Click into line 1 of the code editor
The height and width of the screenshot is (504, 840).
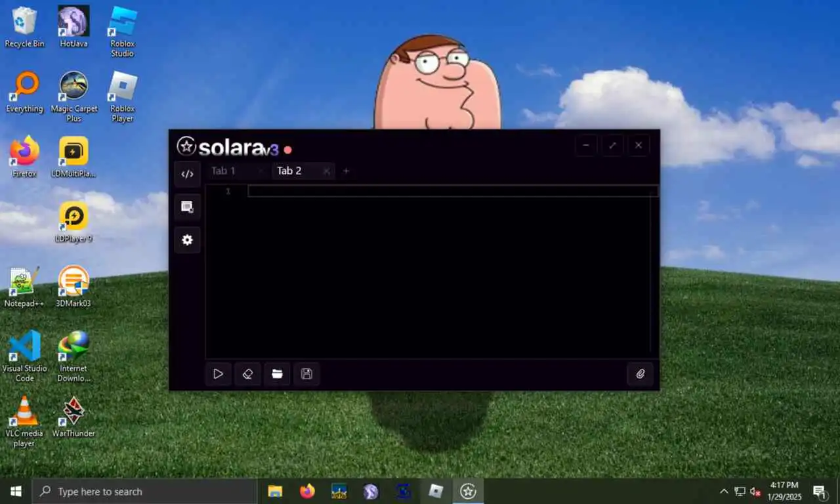point(453,191)
